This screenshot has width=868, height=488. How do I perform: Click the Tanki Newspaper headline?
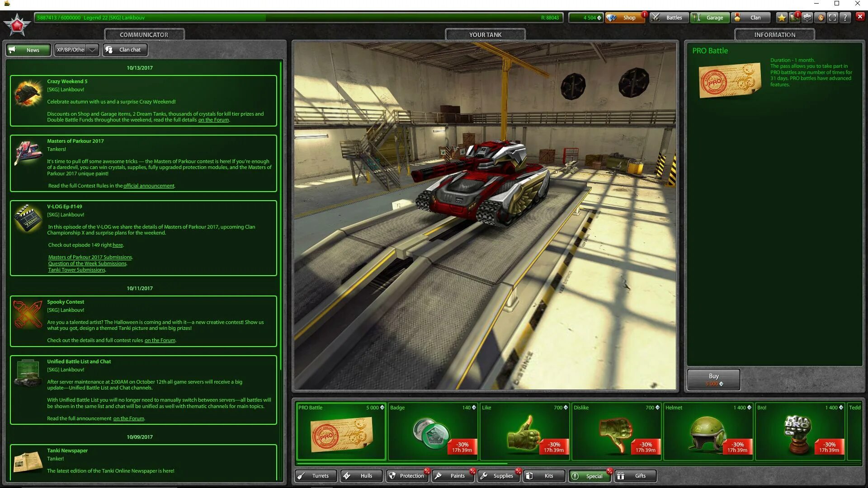[67, 450]
